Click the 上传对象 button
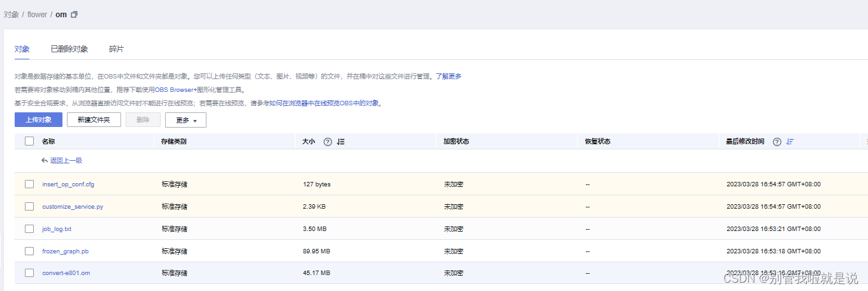The width and height of the screenshot is (868, 291). point(38,120)
